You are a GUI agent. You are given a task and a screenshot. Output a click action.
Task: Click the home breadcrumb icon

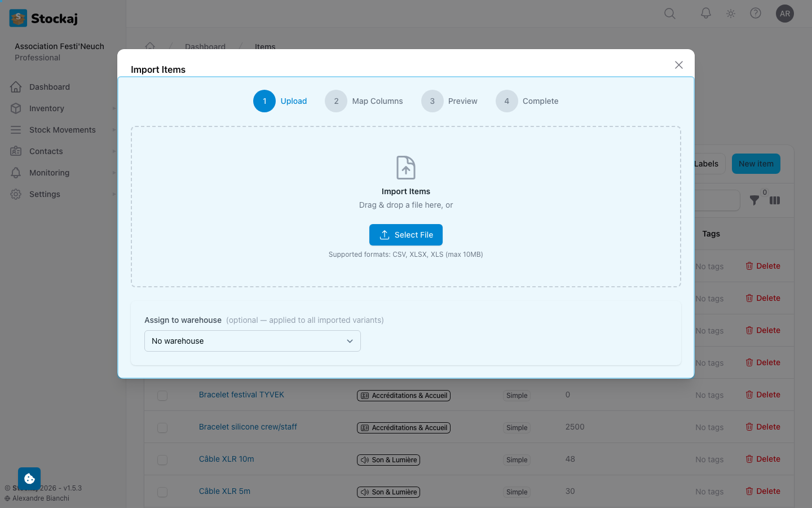(x=150, y=46)
